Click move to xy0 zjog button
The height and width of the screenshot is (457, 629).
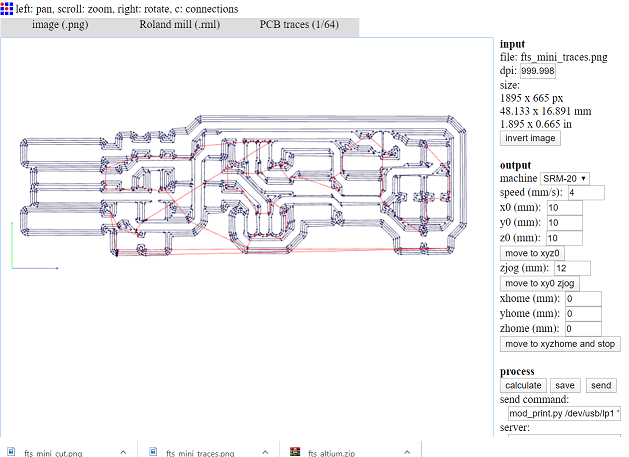(x=540, y=283)
